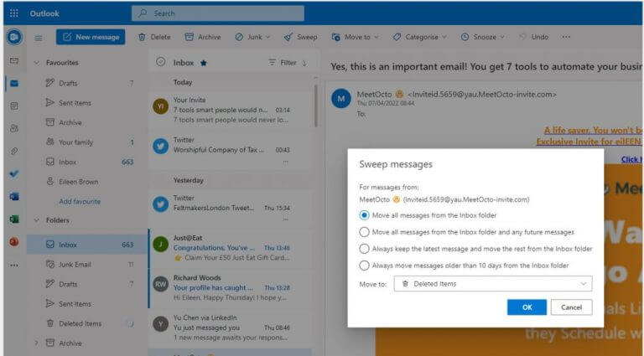The image size is (644, 356).
Task: Open Your family group in Favourites
Action: (89, 142)
